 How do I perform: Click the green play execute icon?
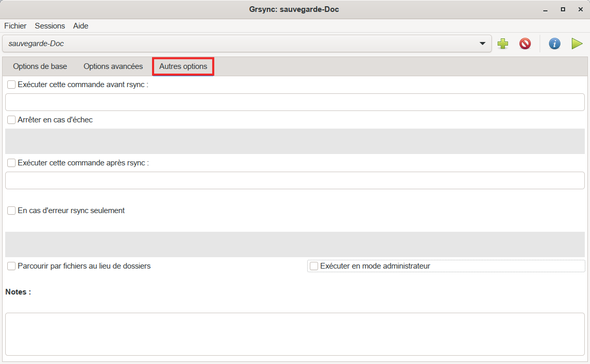[x=577, y=44]
